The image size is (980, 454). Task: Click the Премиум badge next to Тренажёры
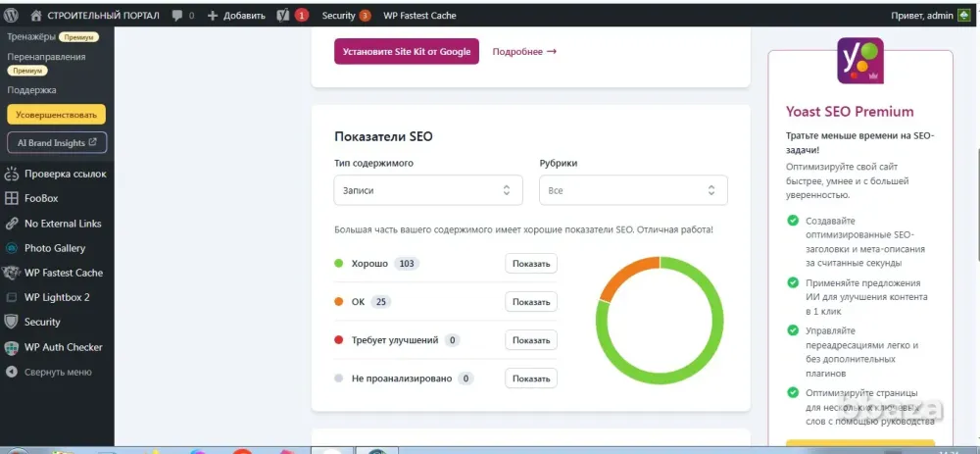pyautogui.click(x=78, y=37)
